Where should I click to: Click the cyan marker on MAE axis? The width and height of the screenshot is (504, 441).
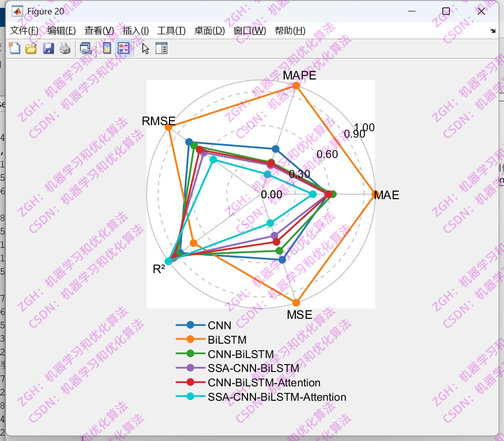tap(313, 194)
